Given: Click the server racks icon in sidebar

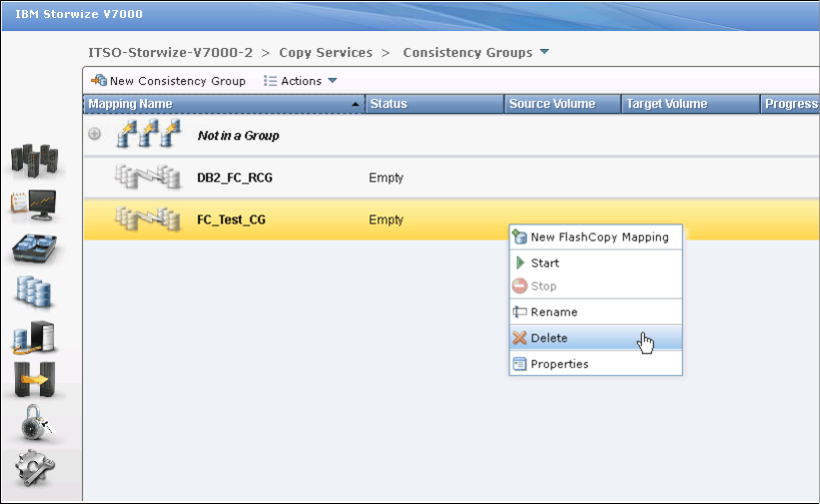Looking at the screenshot, I should coord(32,162).
